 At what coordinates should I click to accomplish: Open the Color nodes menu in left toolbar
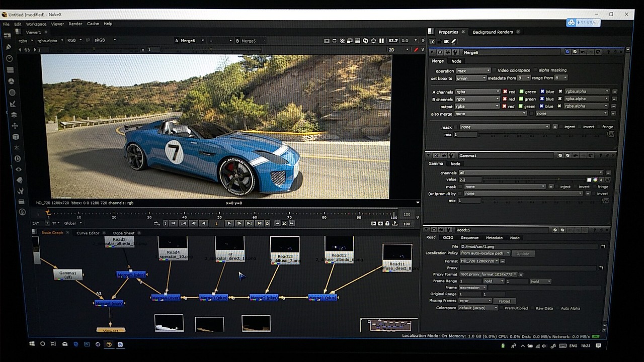(x=11, y=81)
